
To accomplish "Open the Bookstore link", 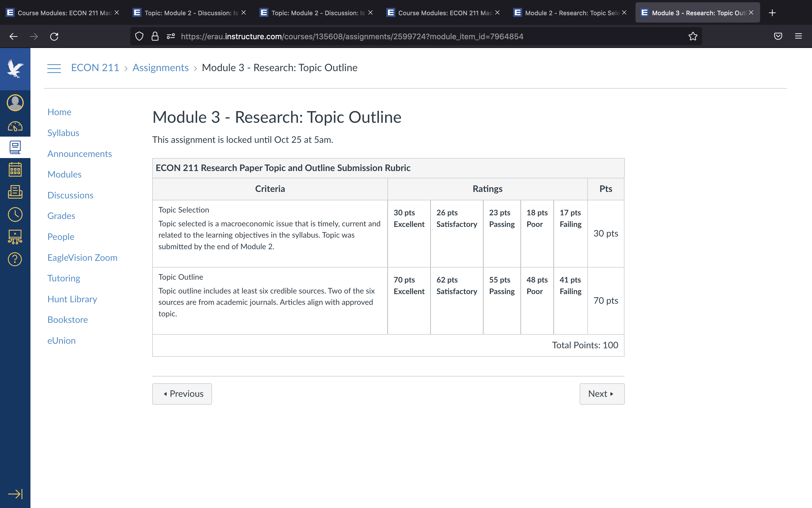I will coord(67,319).
